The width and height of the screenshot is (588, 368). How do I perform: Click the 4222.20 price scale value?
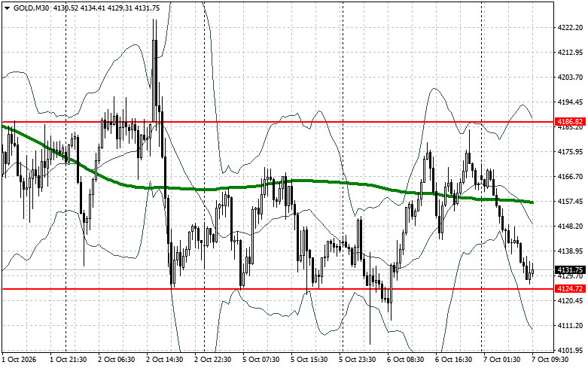click(x=570, y=27)
